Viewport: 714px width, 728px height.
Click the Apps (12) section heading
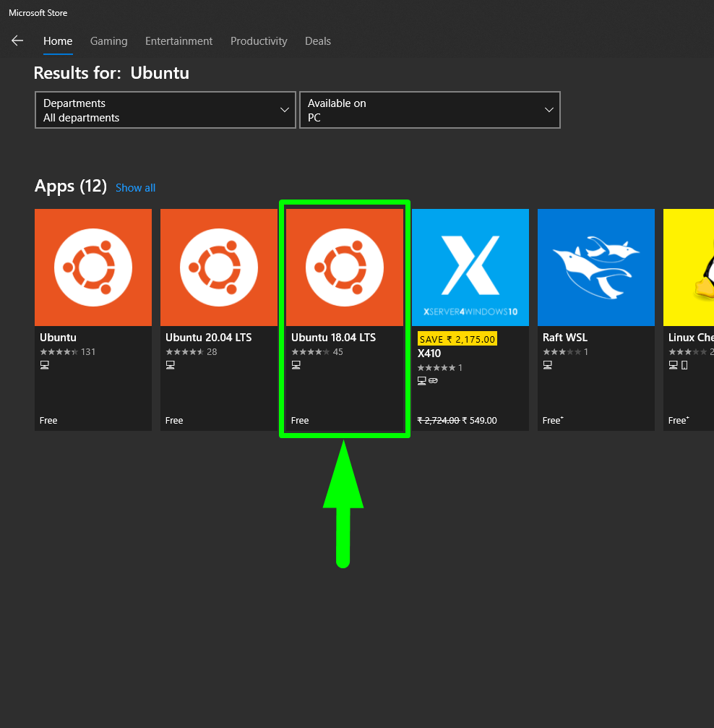[x=71, y=187]
